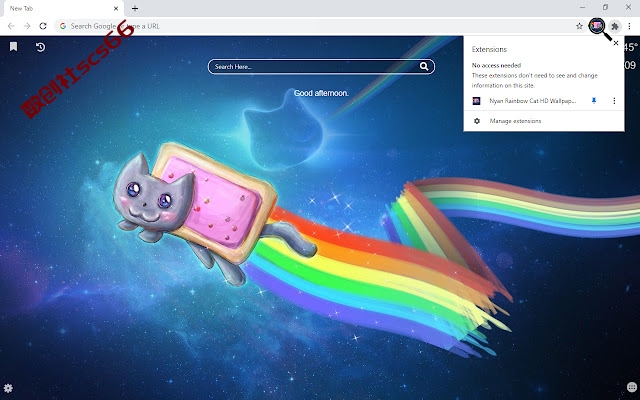The height and width of the screenshot is (400, 640).
Task: Click the No access needed heading
Action: coord(496,65)
